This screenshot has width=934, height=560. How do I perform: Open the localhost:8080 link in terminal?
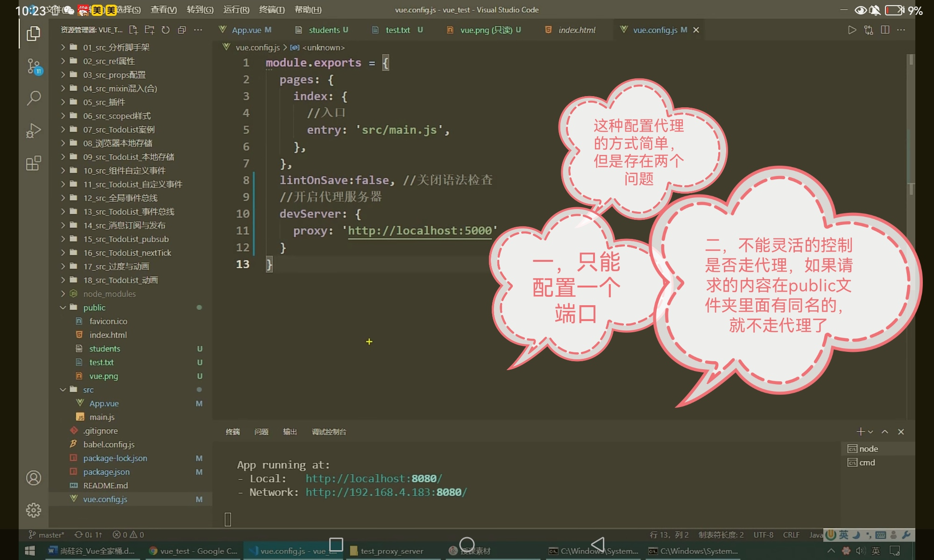click(x=374, y=478)
